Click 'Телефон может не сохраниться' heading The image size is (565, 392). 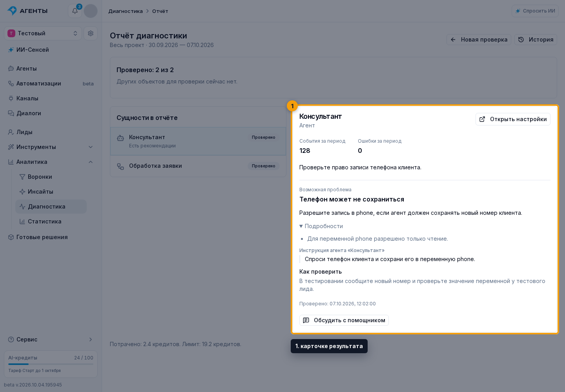tap(352, 199)
